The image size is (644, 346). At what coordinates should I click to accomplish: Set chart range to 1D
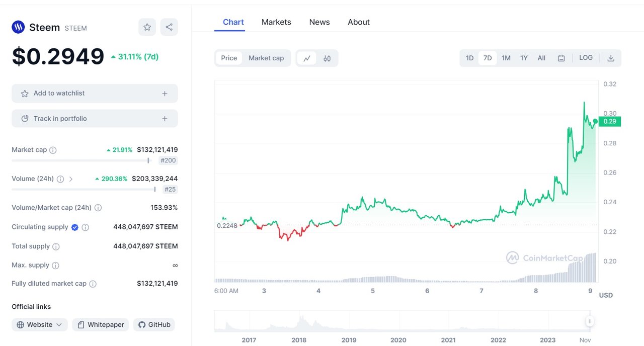[469, 58]
